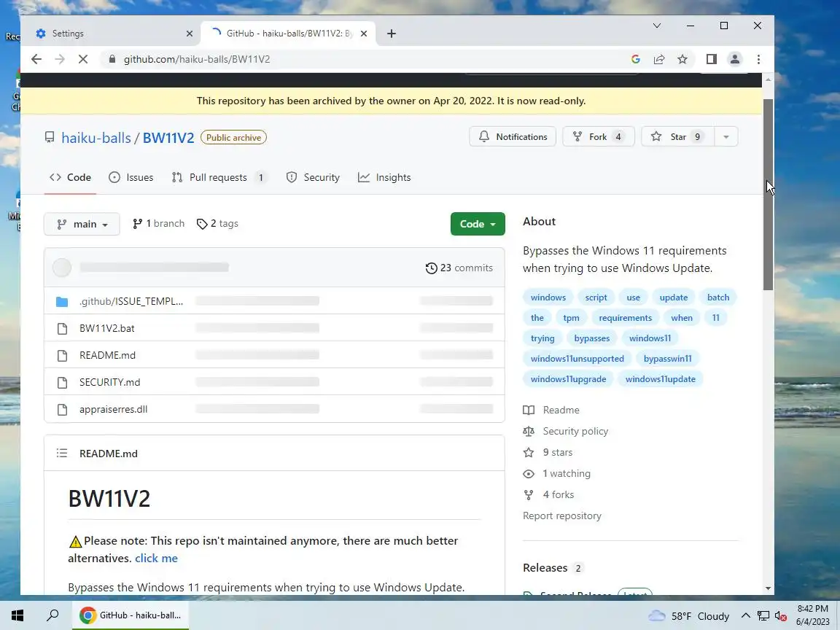The width and height of the screenshot is (840, 630).
Task: Follow the 'click me' alternatives link
Action: tap(157, 559)
